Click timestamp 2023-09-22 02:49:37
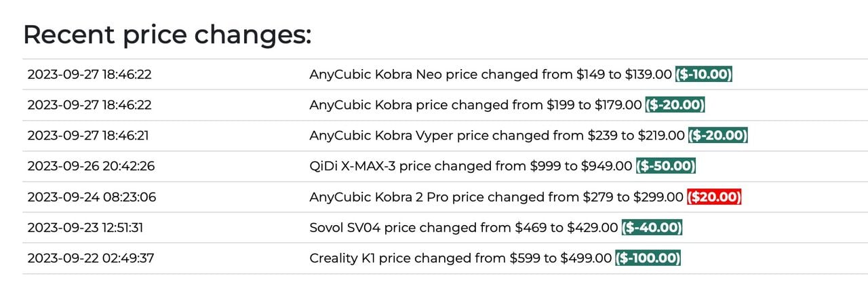868x299 pixels. pyautogui.click(x=90, y=258)
